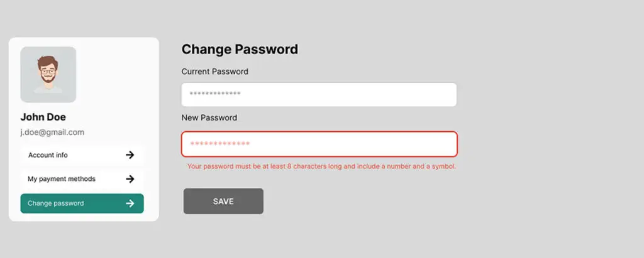Click the John Doe profile name

coord(43,117)
